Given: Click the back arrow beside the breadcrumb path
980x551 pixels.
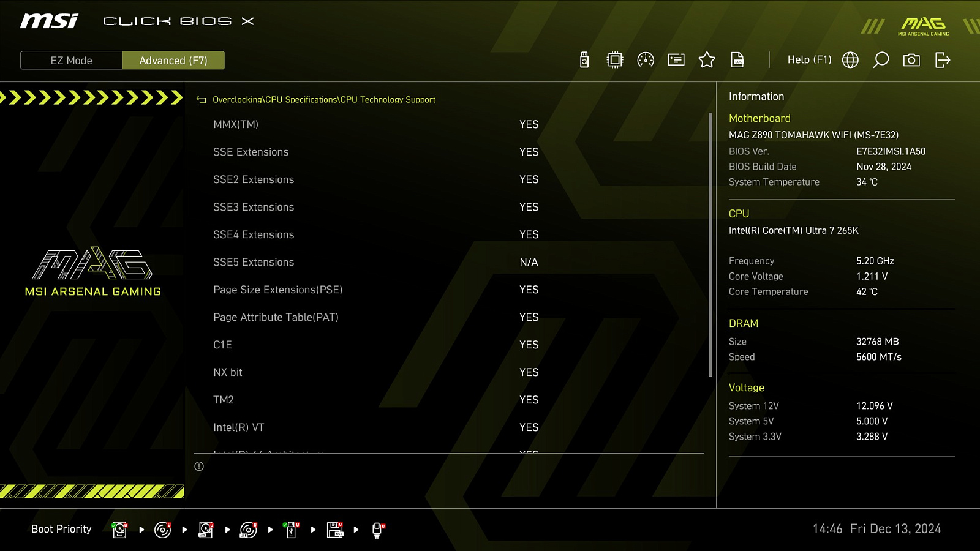Looking at the screenshot, I should point(201,100).
